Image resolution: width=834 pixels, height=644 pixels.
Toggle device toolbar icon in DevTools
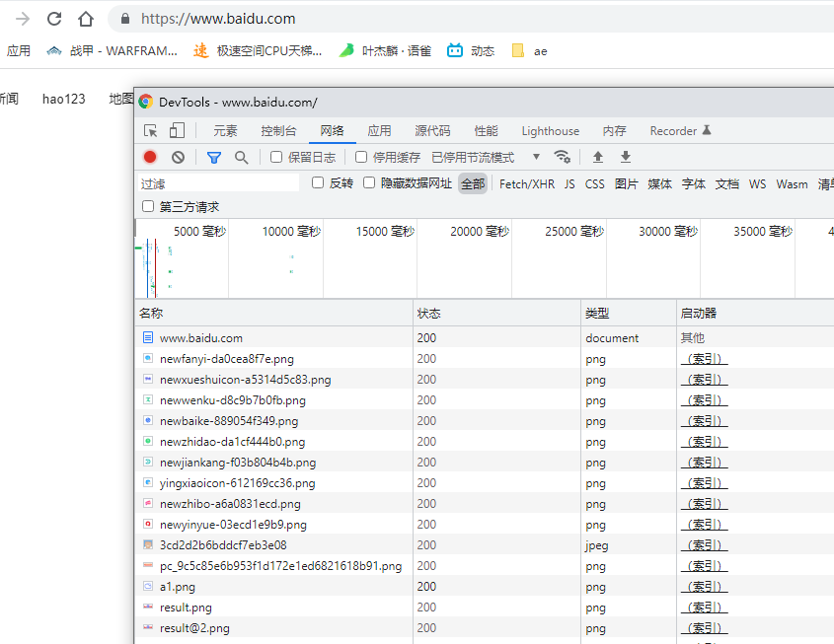point(177,131)
